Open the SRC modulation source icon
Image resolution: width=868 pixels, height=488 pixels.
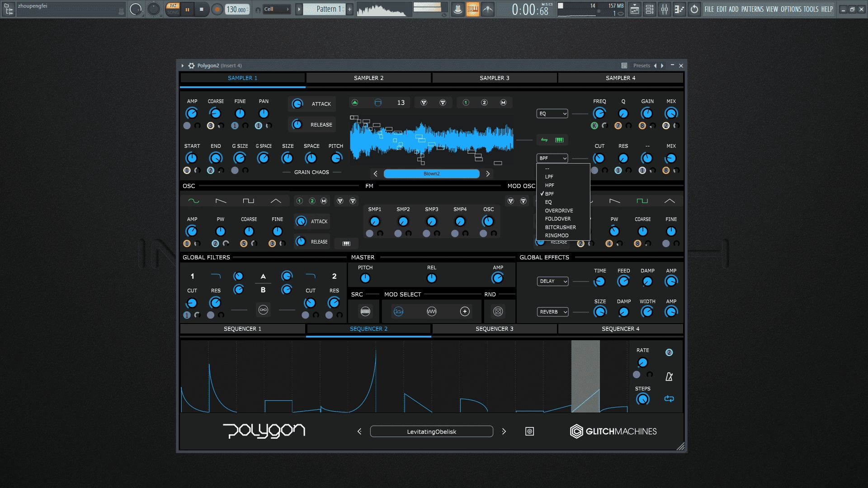point(365,311)
